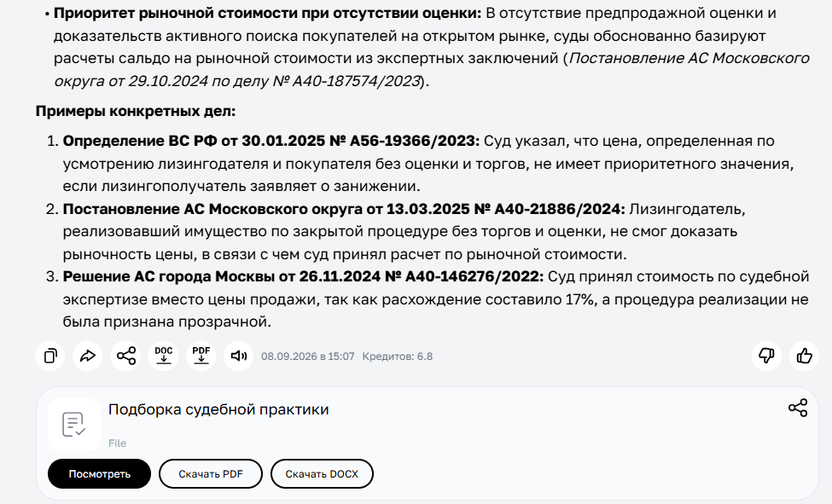This screenshot has width=832, height=504.
Task: Click the Посмотреть button
Action: [x=99, y=474]
